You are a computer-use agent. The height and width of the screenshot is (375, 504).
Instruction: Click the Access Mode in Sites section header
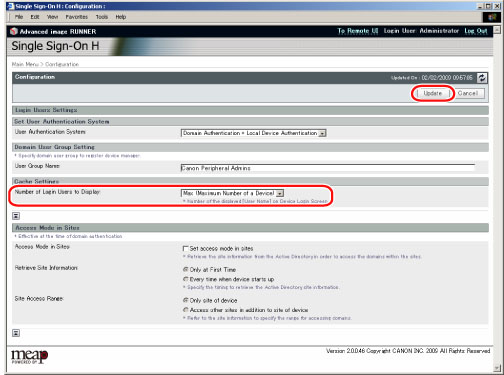point(250,228)
